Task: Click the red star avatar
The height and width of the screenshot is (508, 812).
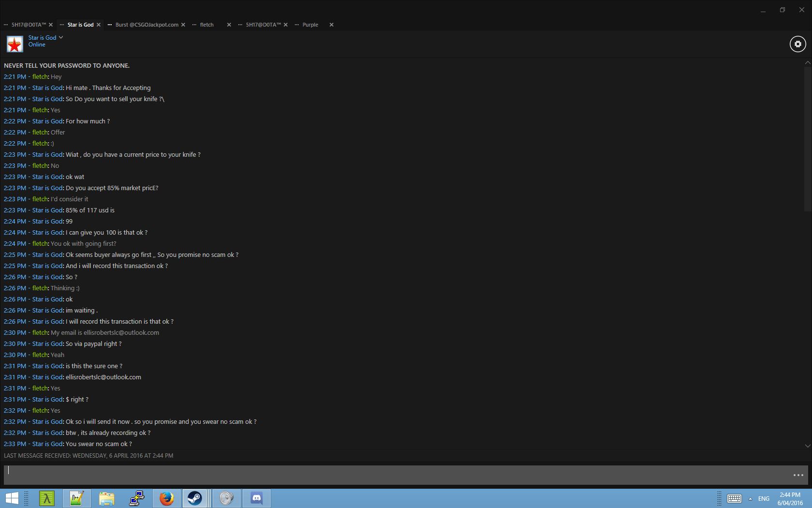Action: click(x=14, y=44)
